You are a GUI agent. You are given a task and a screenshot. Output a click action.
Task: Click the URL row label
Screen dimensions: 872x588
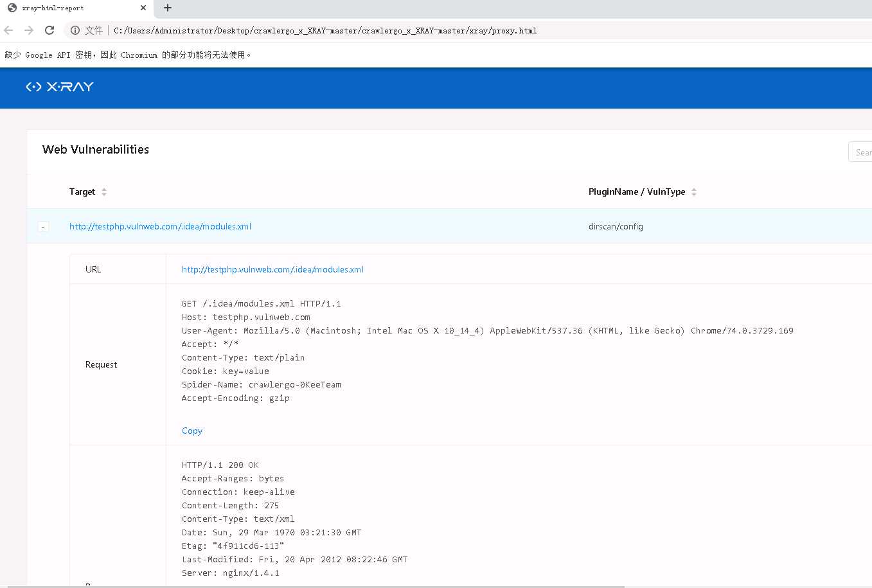[93, 269]
